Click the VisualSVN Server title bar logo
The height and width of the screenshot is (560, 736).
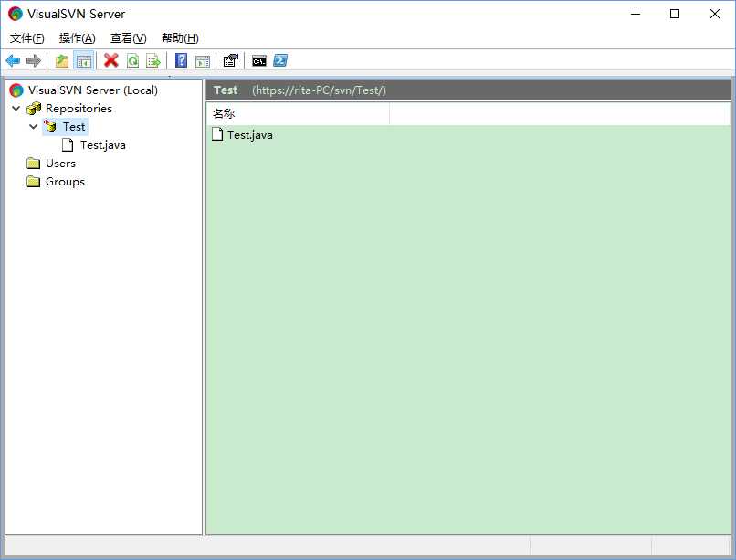[16, 14]
